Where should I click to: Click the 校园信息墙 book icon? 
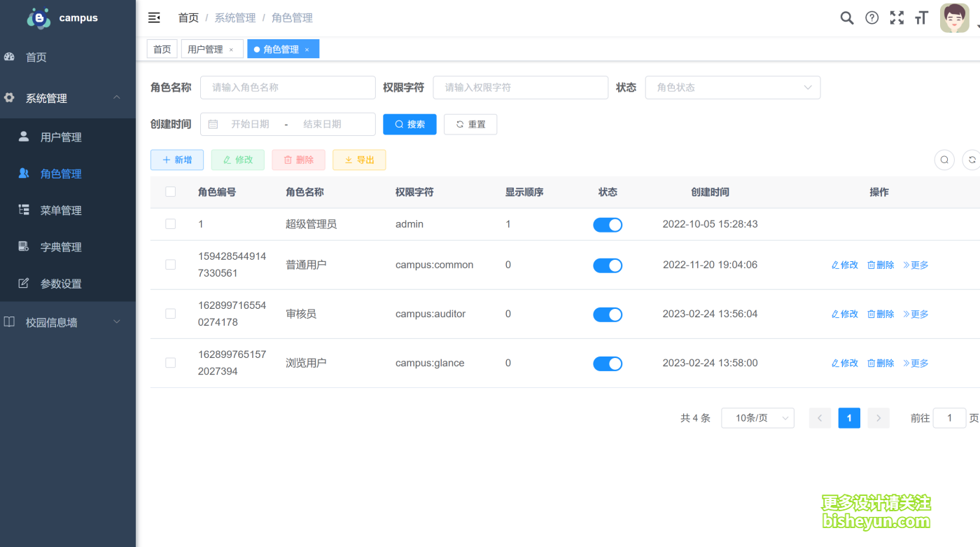(10, 322)
